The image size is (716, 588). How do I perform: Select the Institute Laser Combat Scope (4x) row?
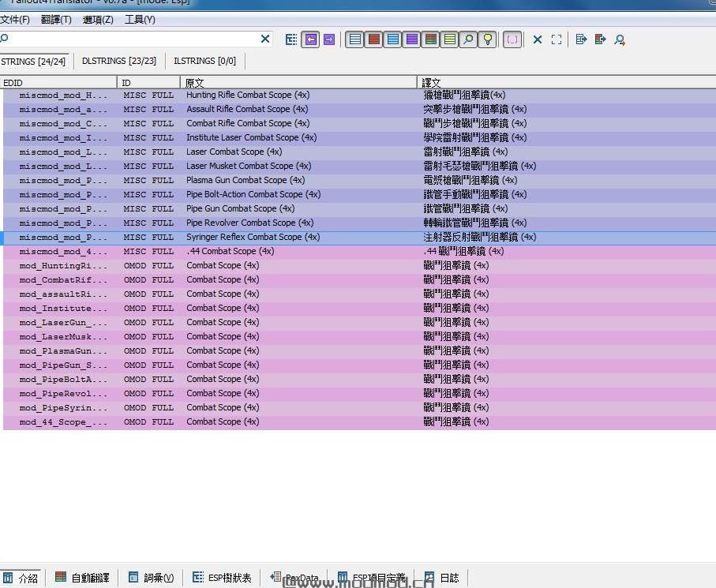(x=359, y=137)
